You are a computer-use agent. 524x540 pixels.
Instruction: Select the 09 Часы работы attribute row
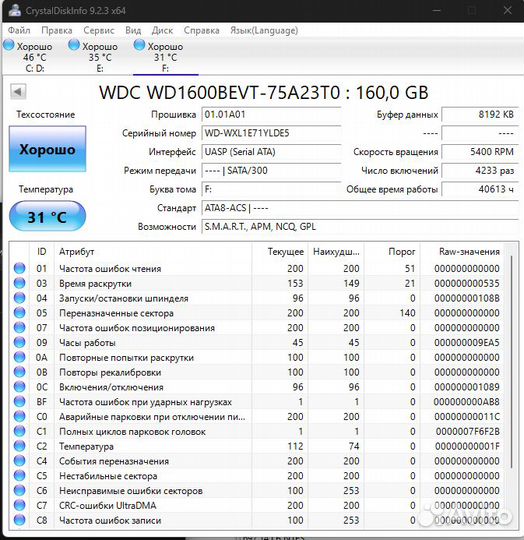point(256,342)
